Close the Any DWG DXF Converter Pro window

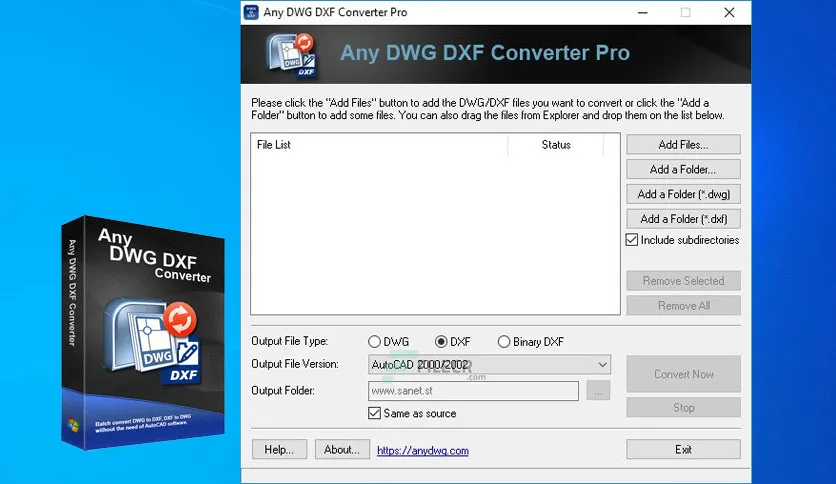[x=729, y=12]
